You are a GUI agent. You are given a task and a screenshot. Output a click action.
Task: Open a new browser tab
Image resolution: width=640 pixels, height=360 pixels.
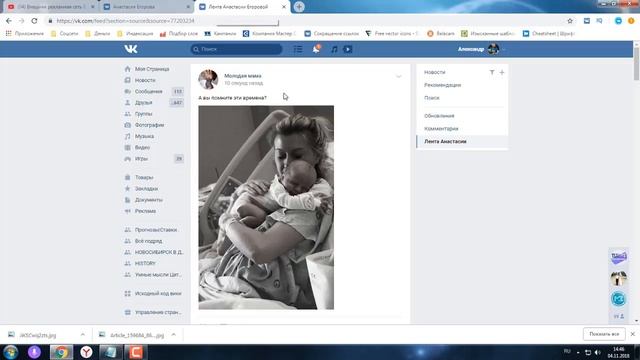point(299,7)
